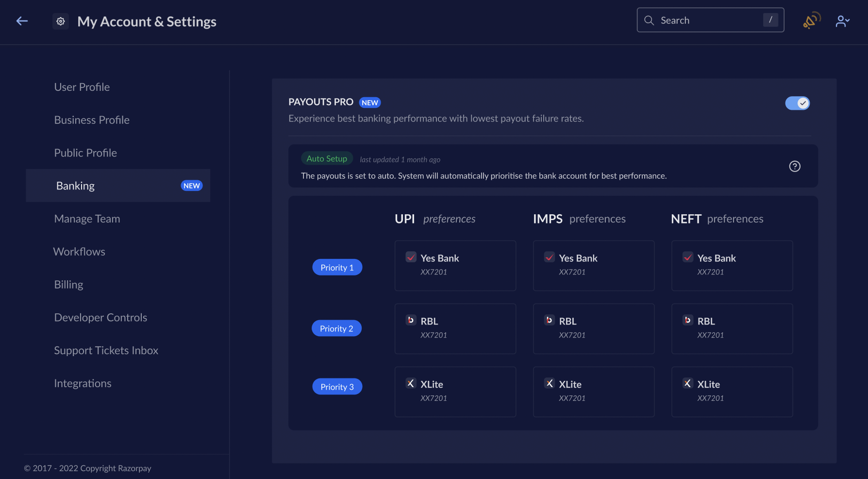Viewport: 868px width, 479px height.
Task: Click the Auto Setup badge
Action: pyautogui.click(x=327, y=158)
